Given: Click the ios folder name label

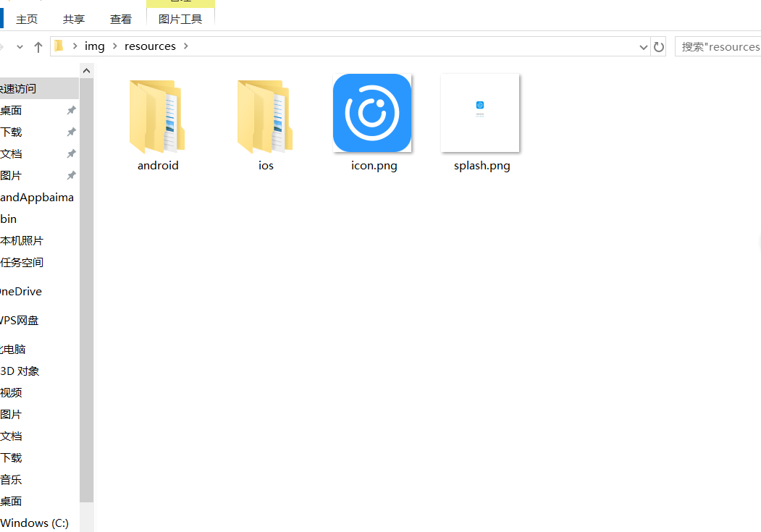Looking at the screenshot, I should (x=266, y=165).
